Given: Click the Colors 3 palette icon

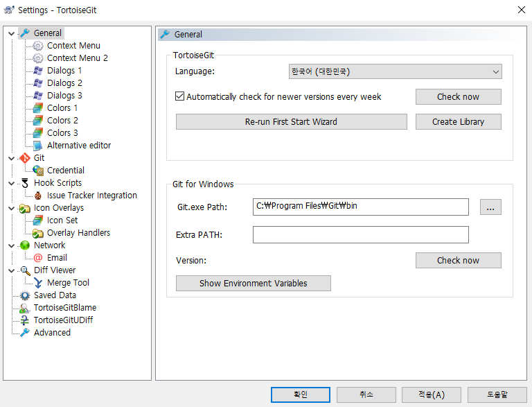Looking at the screenshot, I should pyautogui.click(x=38, y=133).
